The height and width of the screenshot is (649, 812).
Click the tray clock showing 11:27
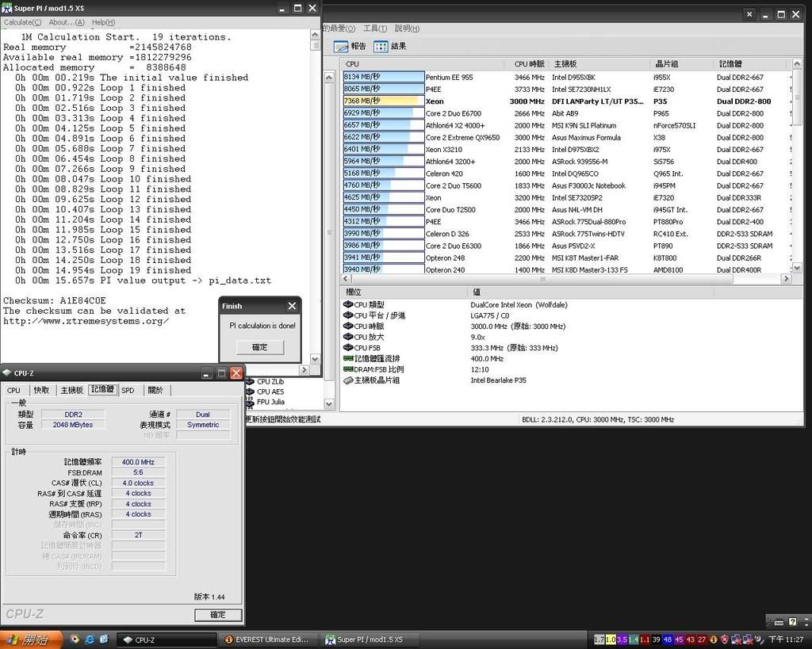pos(786,639)
